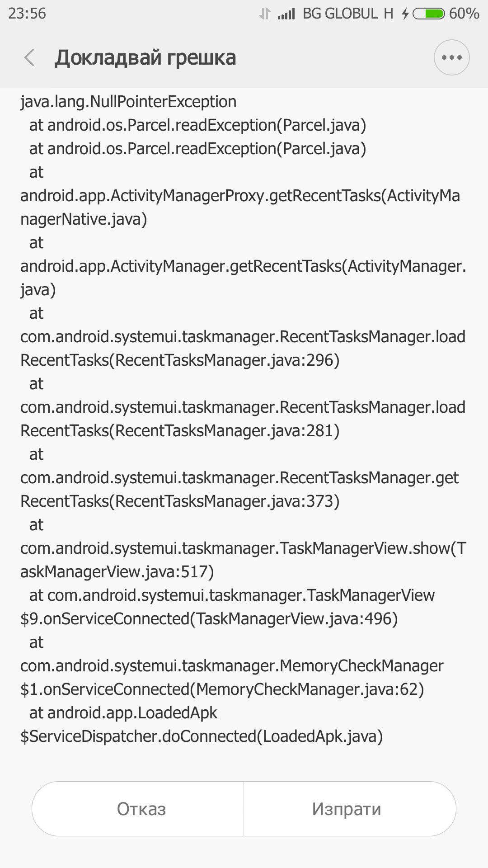Viewport: 488px width, 868px height.
Task: Tap the signal strength bars icon
Action: click(x=286, y=14)
